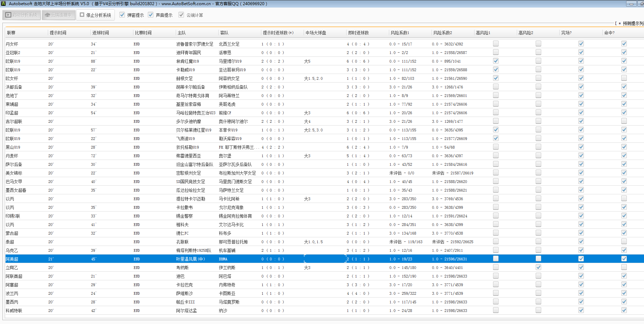Select the 亚冠联2 match row
The width and height of the screenshot is (644, 324).
coord(103,53)
